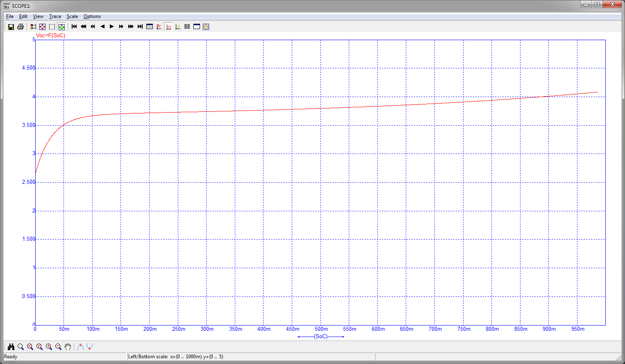Activate the hand pan tool
Image resolution: width=625 pixels, height=364 pixels.
[68, 347]
